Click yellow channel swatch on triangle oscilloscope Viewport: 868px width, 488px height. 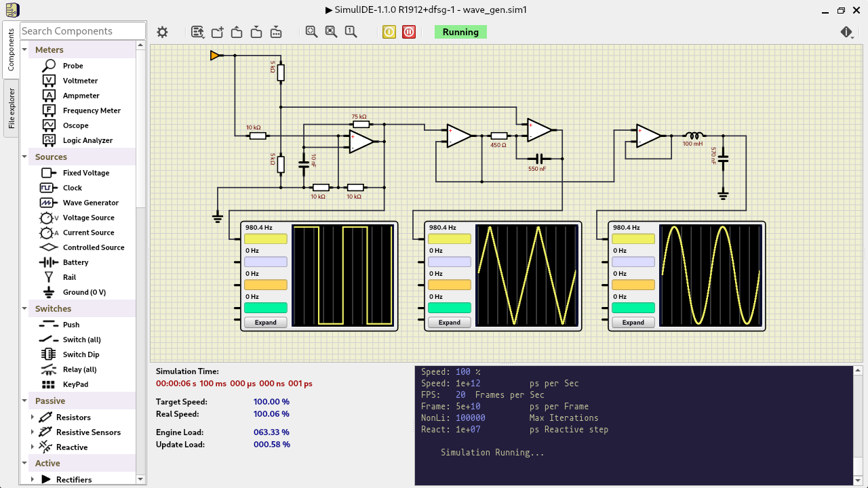click(x=449, y=239)
